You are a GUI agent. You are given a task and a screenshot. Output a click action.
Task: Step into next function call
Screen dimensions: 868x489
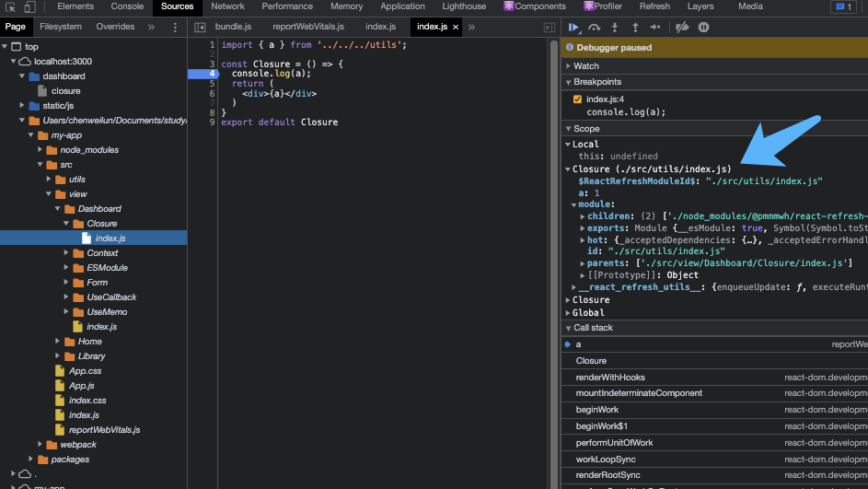coord(615,28)
